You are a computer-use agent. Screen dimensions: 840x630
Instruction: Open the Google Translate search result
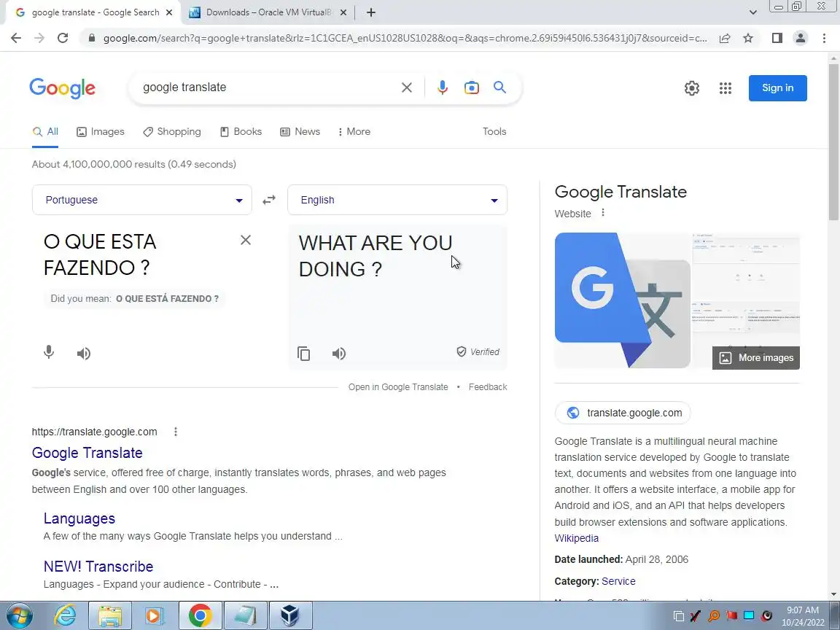pyautogui.click(x=87, y=453)
